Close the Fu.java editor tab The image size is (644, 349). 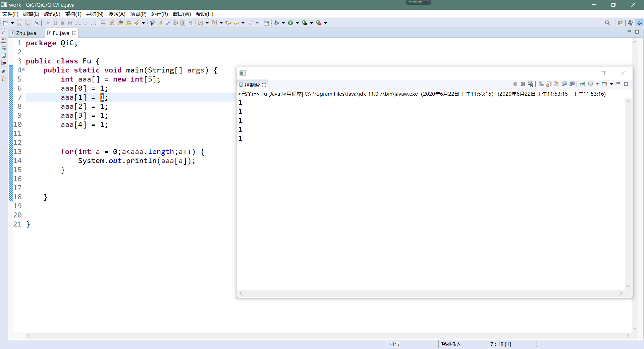74,33
